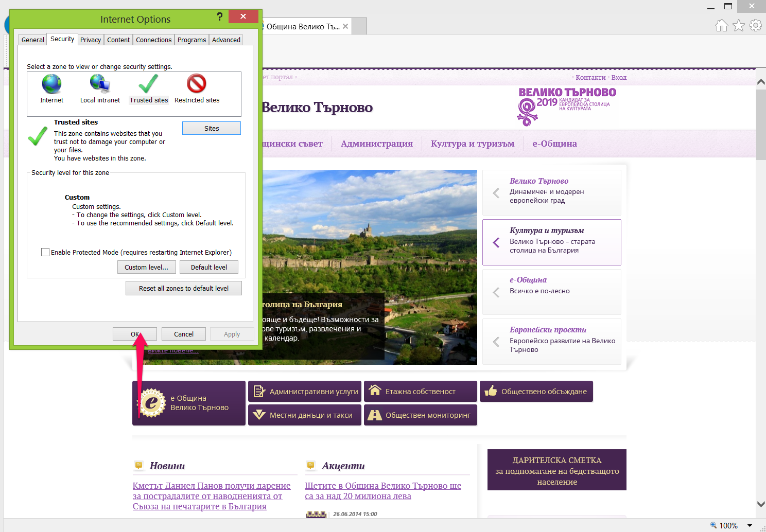Open the zoom level dropdown arrow
Image resolution: width=766 pixels, height=532 pixels.
[750, 525]
